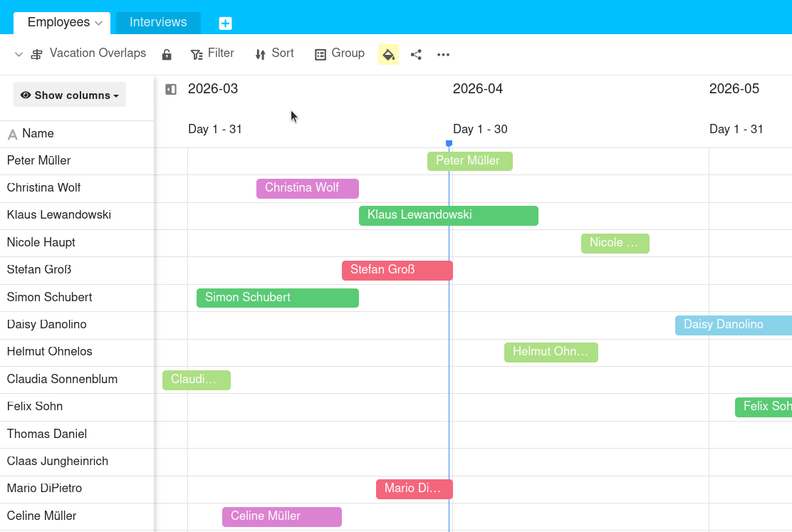Open the three-dot more options menu
This screenshot has width=792, height=532.
click(443, 54)
